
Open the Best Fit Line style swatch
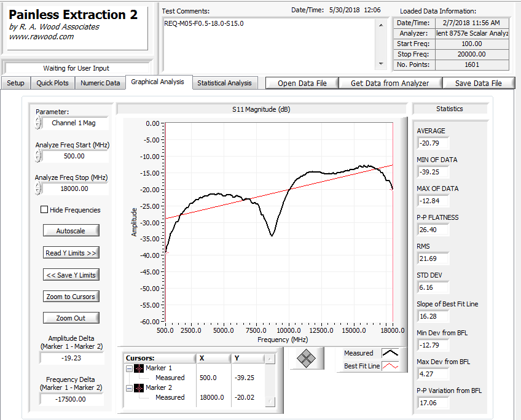(x=390, y=366)
